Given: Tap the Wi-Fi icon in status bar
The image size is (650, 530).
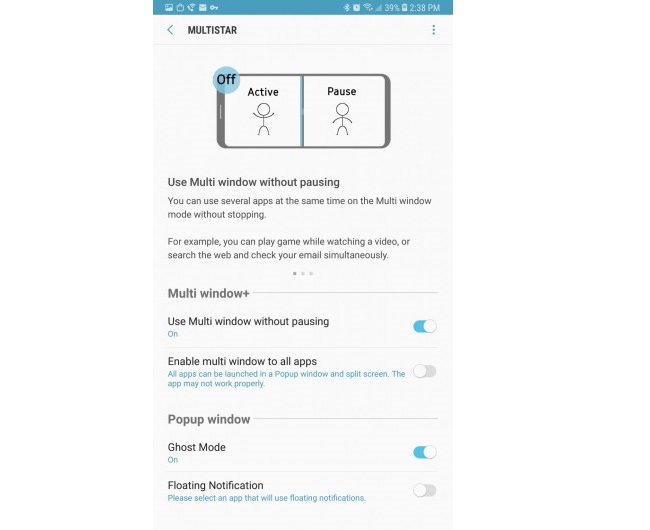Looking at the screenshot, I should coord(367,7).
